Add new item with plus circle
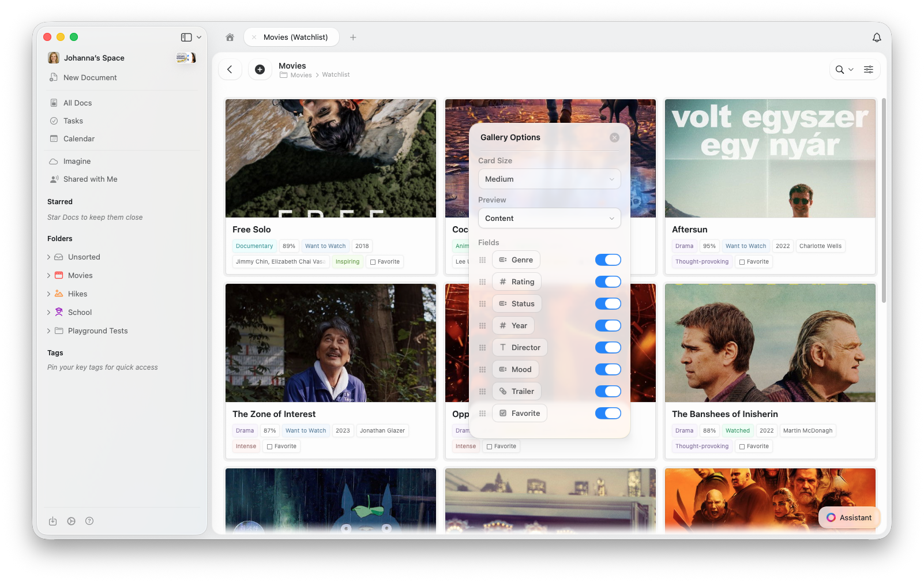Image resolution: width=924 pixels, height=582 pixels. coord(260,69)
